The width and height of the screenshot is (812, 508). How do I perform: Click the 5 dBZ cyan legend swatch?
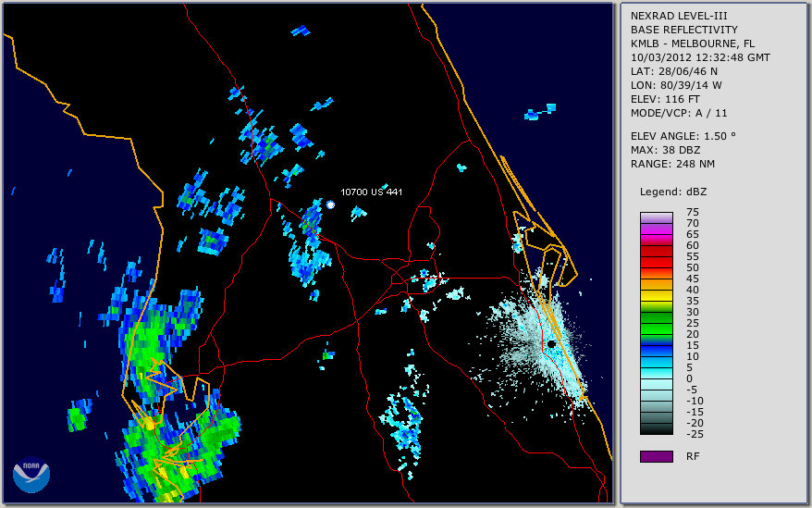(657, 374)
